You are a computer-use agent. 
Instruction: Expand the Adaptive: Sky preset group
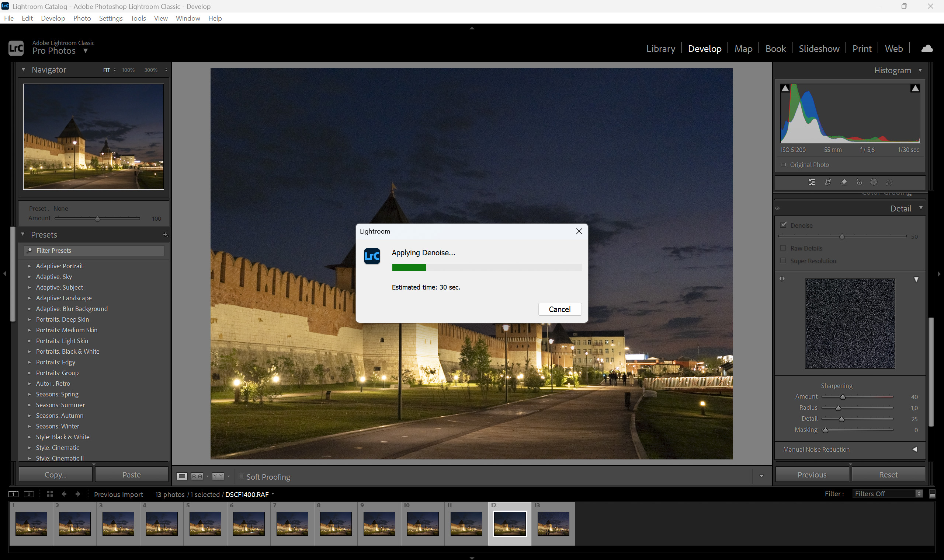[29, 277]
